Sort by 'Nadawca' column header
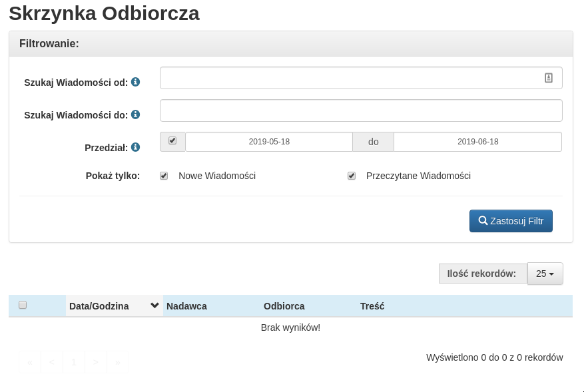 pos(186,306)
